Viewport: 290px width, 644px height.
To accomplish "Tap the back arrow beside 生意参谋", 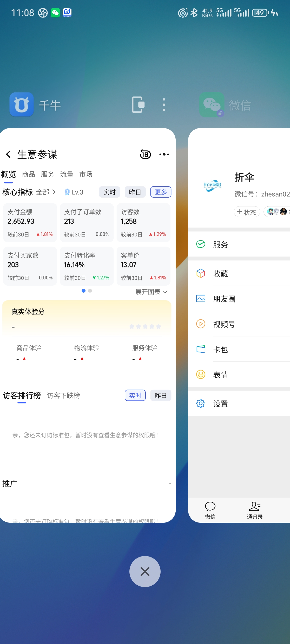I will click(8, 154).
